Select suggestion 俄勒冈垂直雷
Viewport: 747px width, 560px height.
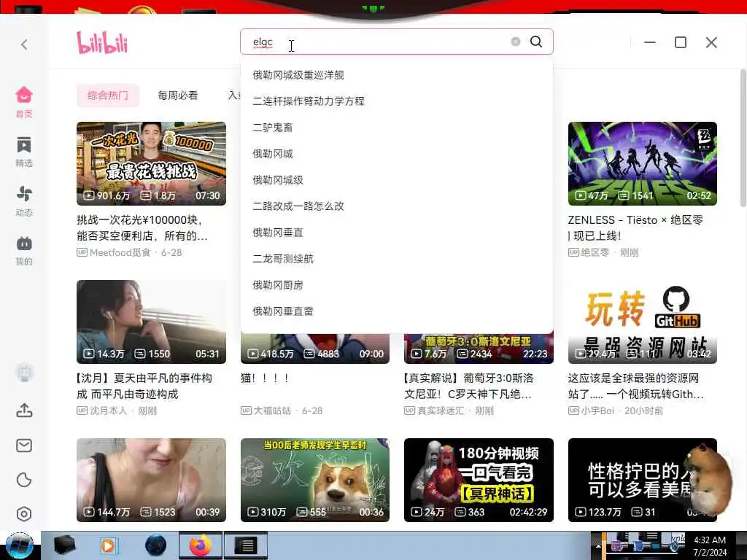[396, 311]
